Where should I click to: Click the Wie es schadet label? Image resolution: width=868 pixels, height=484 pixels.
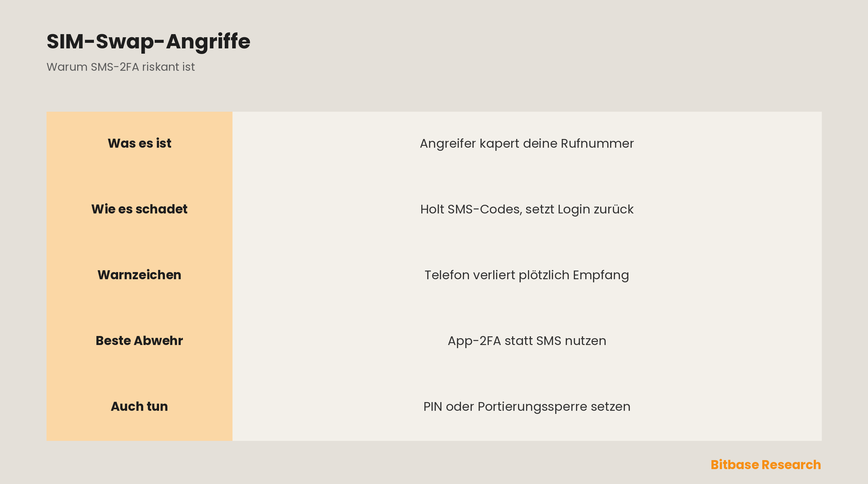point(139,209)
